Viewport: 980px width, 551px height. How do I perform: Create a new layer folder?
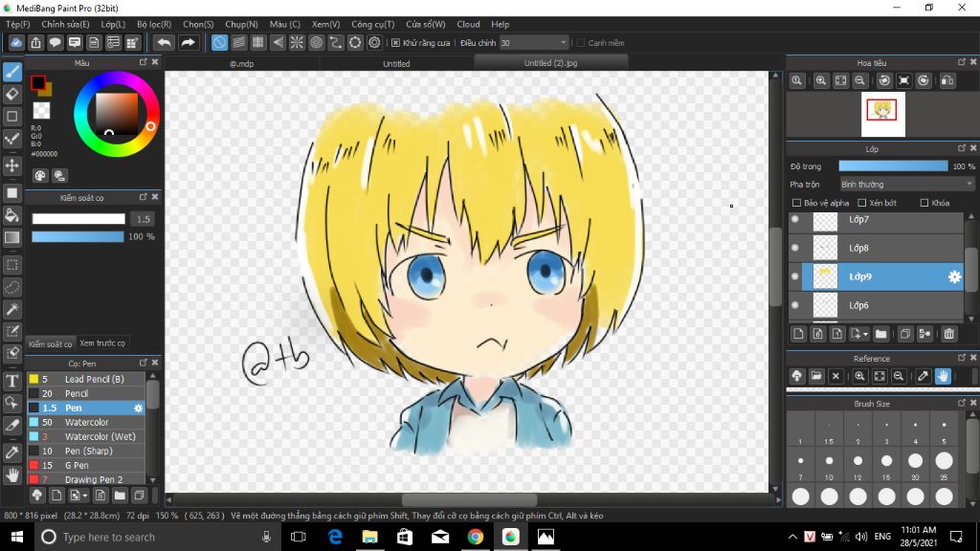coord(880,334)
